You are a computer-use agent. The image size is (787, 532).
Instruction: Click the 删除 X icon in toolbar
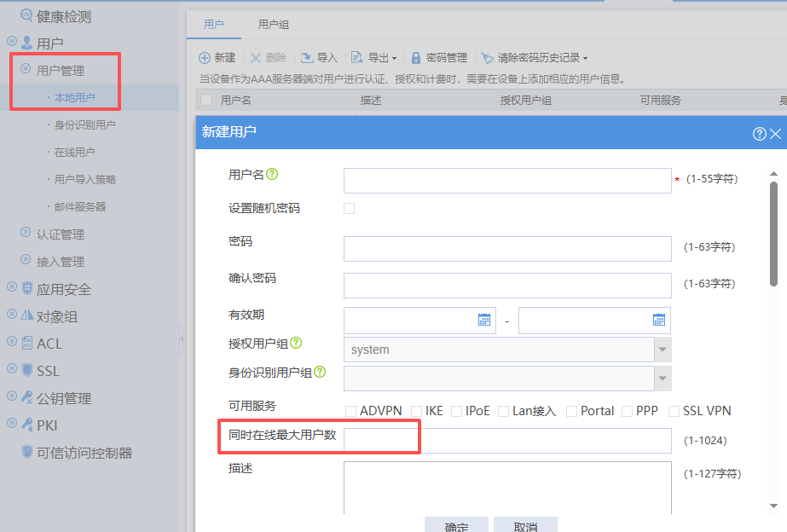pos(256,58)
